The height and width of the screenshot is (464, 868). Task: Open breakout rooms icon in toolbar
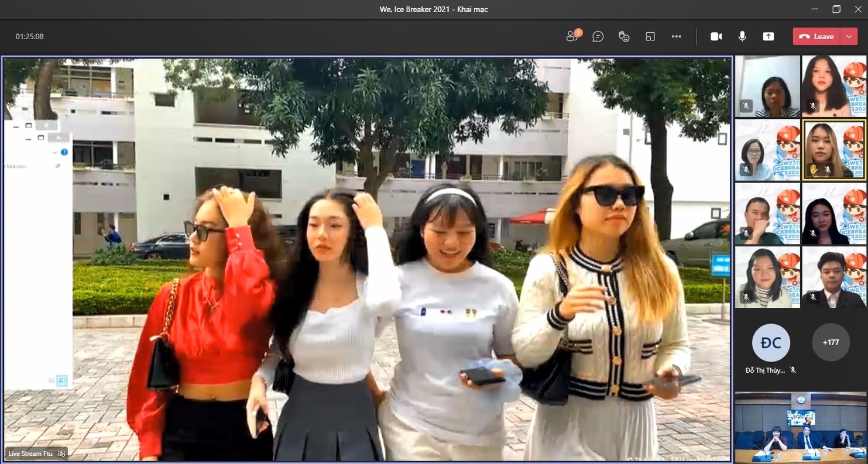[650, 36]
